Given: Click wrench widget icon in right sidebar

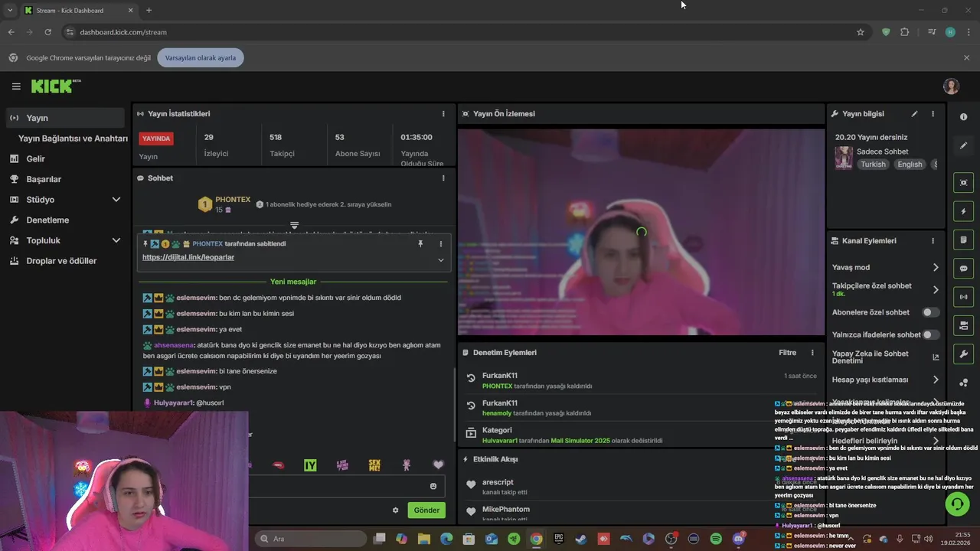Looking at the screenshot, I should click(x=964, y=354).
